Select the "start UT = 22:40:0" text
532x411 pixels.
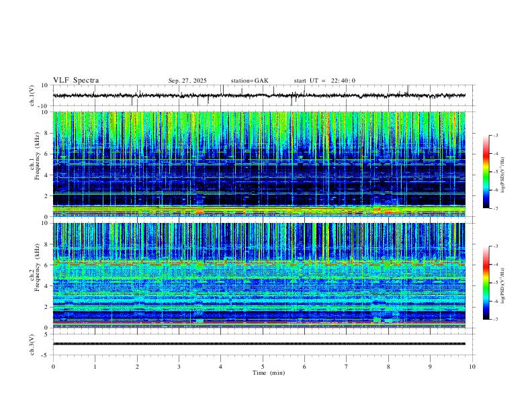pos(324,81)
